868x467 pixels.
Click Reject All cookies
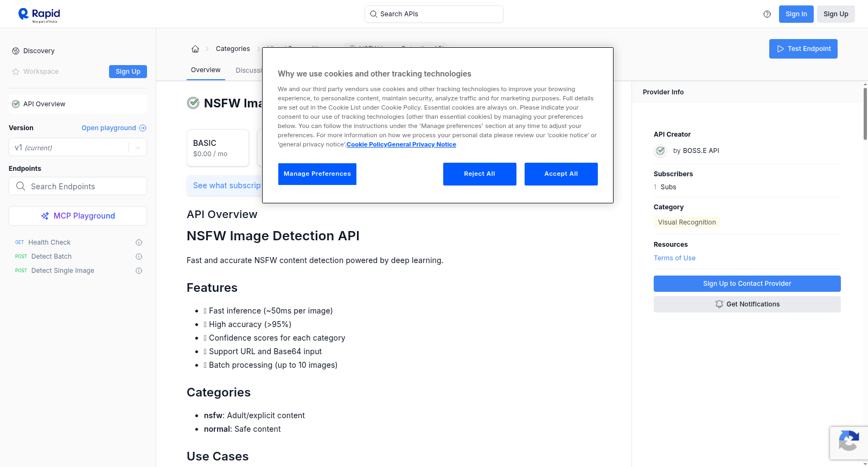(480, 174)
